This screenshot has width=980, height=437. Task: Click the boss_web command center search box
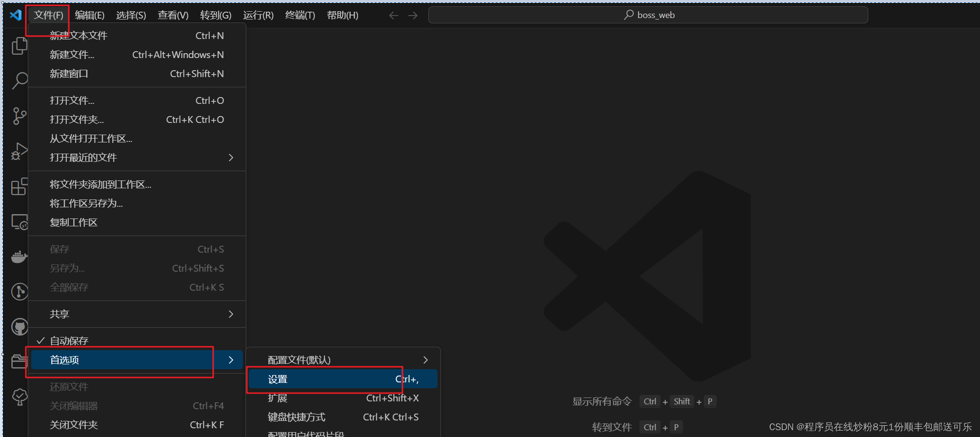(x=648, y=15)
